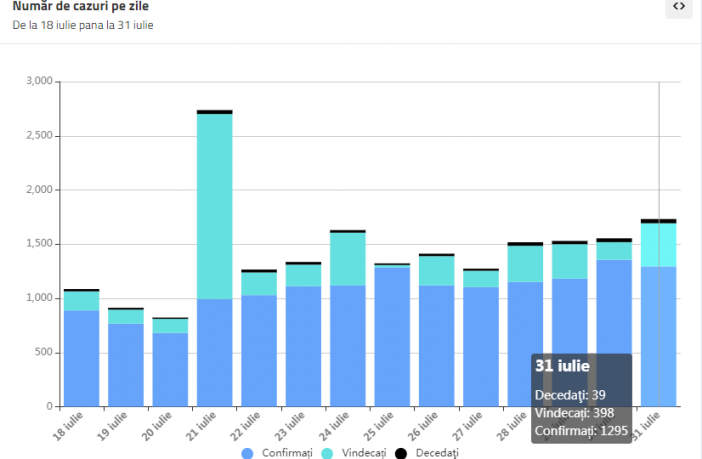
Task: Click the blue bar for 19 iulie
Action: click(x=126, y=364)
